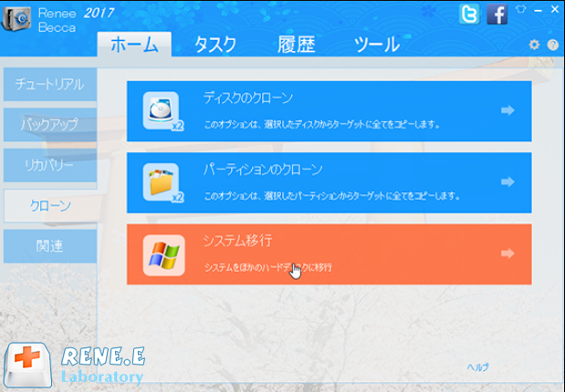This screenshot has height=392, width=565.
Task: Click the Rene.E Laboratory logo
Action: pos(74,366)
